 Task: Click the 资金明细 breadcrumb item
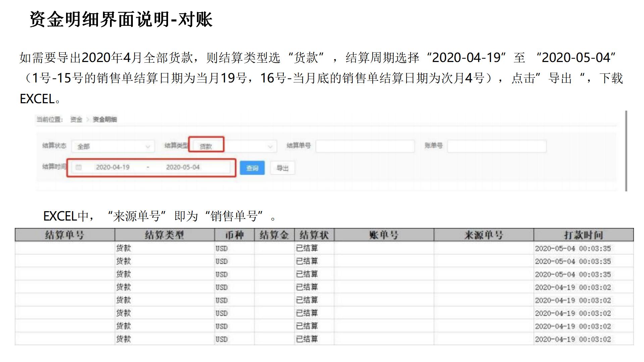coord(105,119)
